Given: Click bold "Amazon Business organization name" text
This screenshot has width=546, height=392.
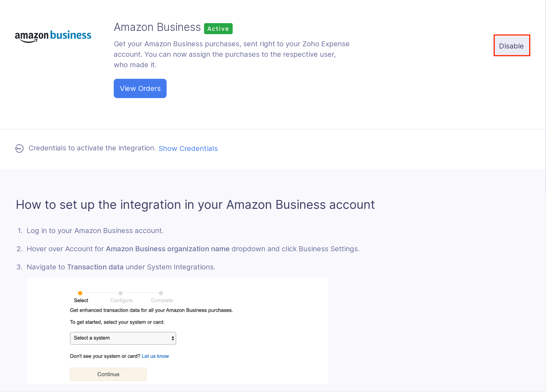Looking at the screenshot, I should tap(168, 249).
